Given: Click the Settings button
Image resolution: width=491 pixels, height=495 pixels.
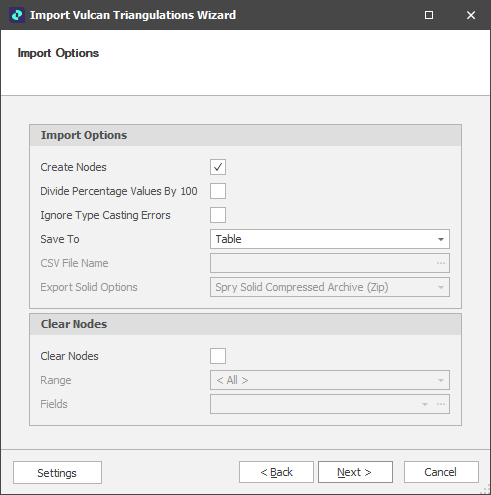Looking at the screenshot, I should 57,472.
